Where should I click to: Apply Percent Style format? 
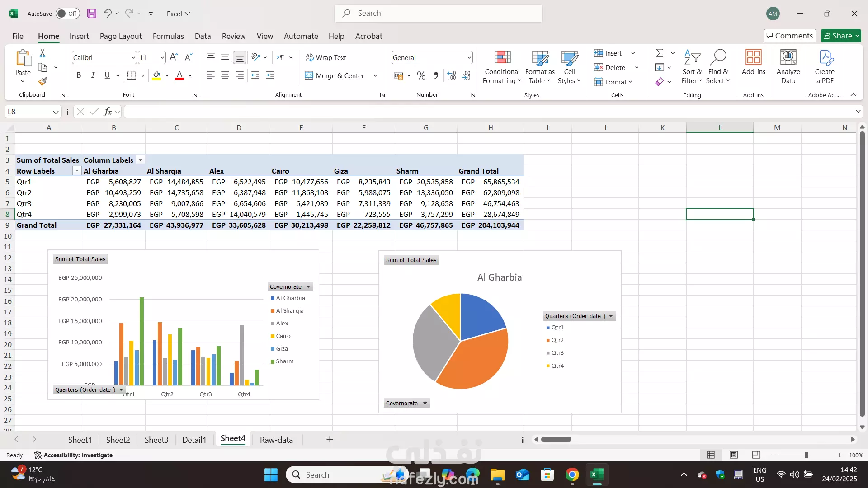pos(421,75)
